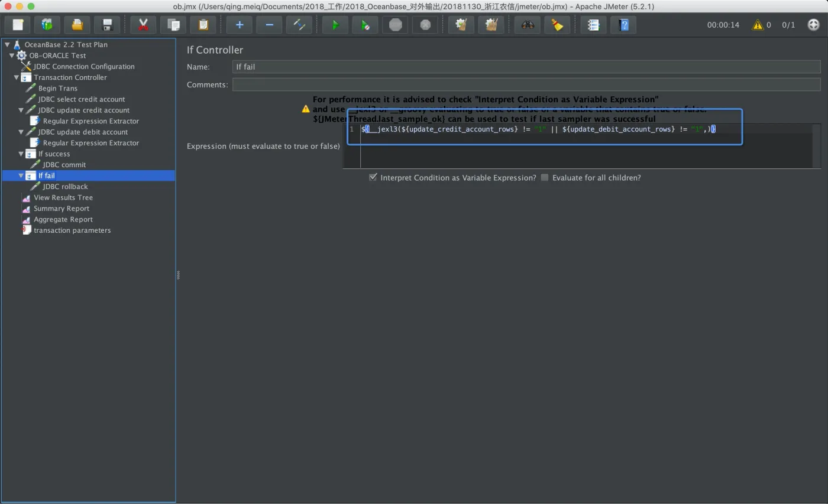Viewport: 828px width, 504px height.
Task: Select OceanBase 2.2 Test Plan root
Action: [66, 44]
